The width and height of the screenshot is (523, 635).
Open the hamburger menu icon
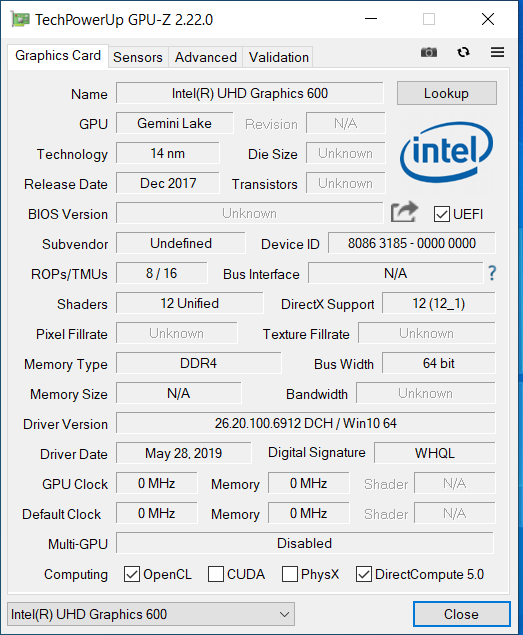497,52
